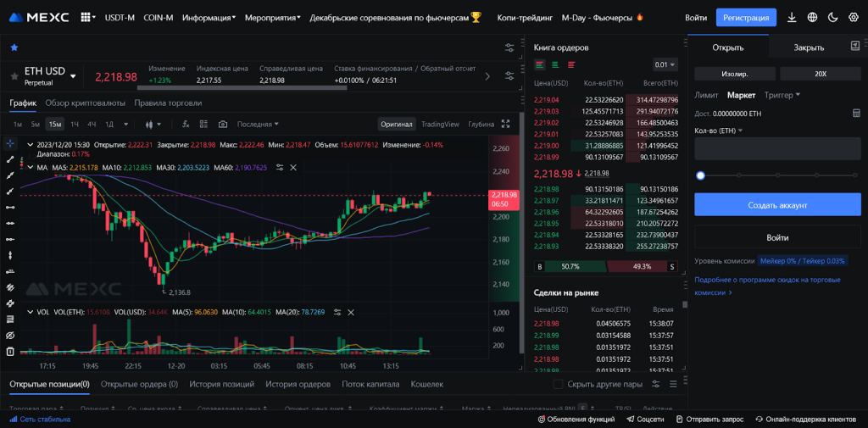Select the price line drawing tool
The height and width of the screenshot is (428, 868).
[10, 271]
